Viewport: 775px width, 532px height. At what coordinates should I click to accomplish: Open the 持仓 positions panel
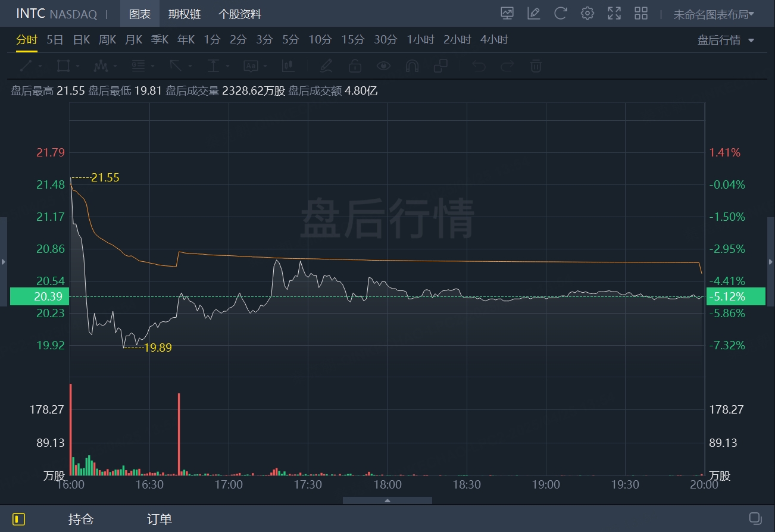click(x=81, y=519)
